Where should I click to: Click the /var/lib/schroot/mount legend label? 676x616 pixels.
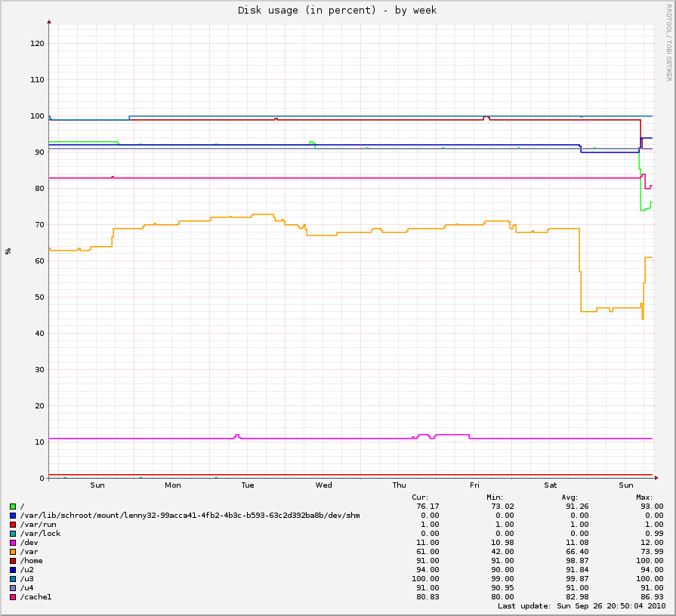point(190,516)
